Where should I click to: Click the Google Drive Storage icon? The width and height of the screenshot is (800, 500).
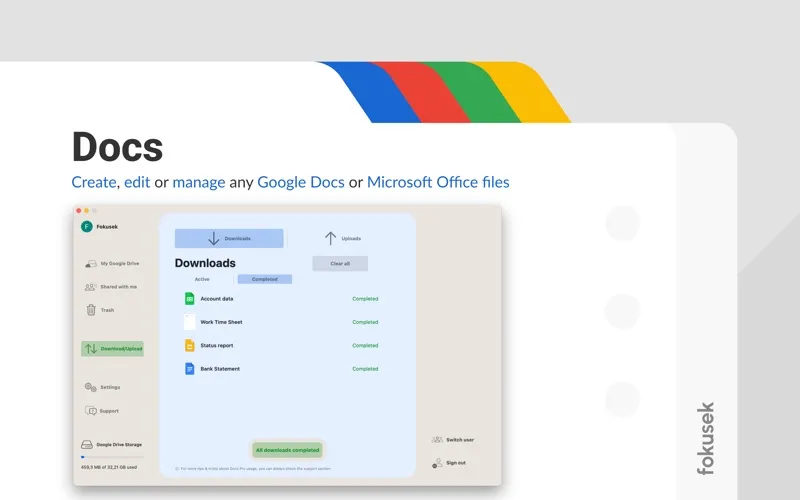(87, 444)
